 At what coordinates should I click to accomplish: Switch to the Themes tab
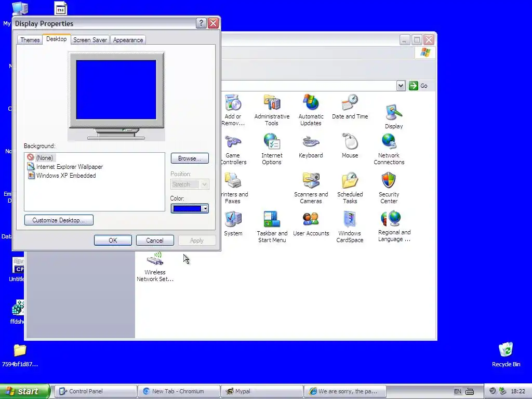click(30, 39)
